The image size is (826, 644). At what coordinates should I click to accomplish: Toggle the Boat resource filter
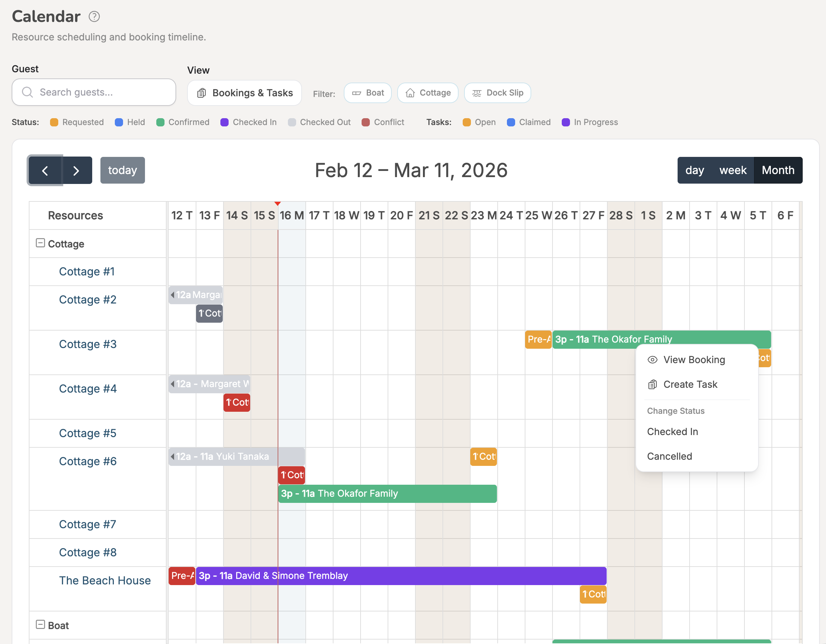(x=368, y=92)
